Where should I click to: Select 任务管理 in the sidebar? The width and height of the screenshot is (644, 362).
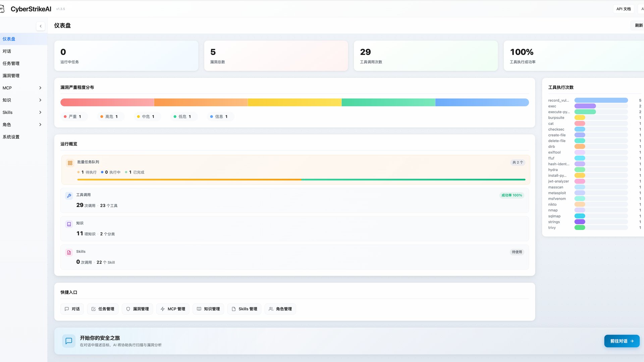(11, 63)
